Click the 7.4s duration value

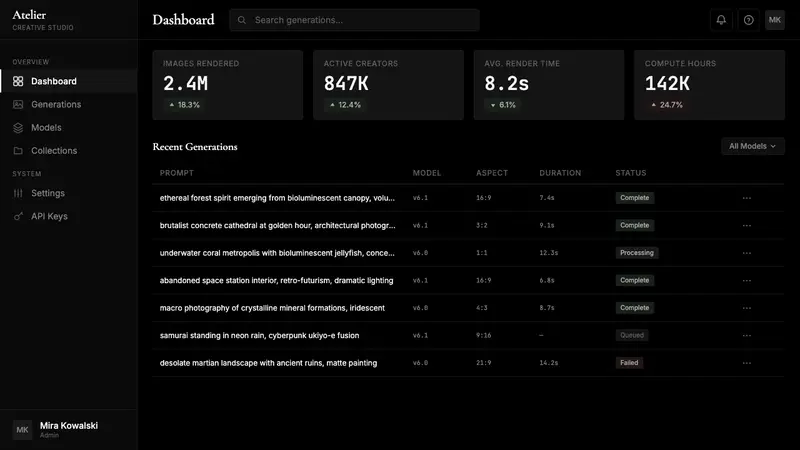tap(547, 198)
